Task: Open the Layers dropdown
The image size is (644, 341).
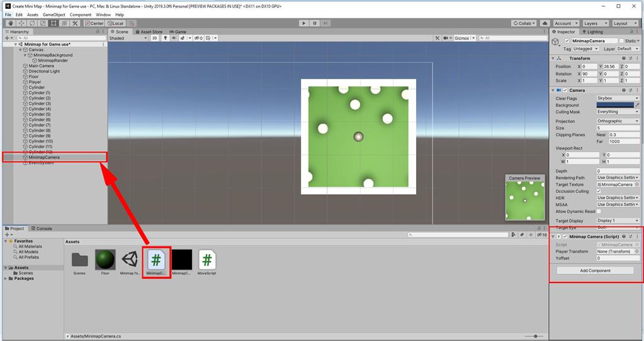Action: [595, 23]
